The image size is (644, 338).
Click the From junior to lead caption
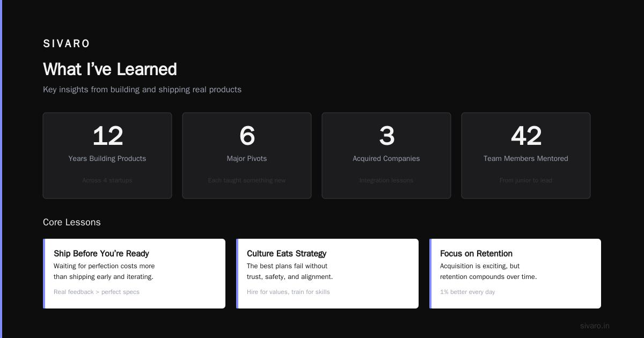coord(526,180)
